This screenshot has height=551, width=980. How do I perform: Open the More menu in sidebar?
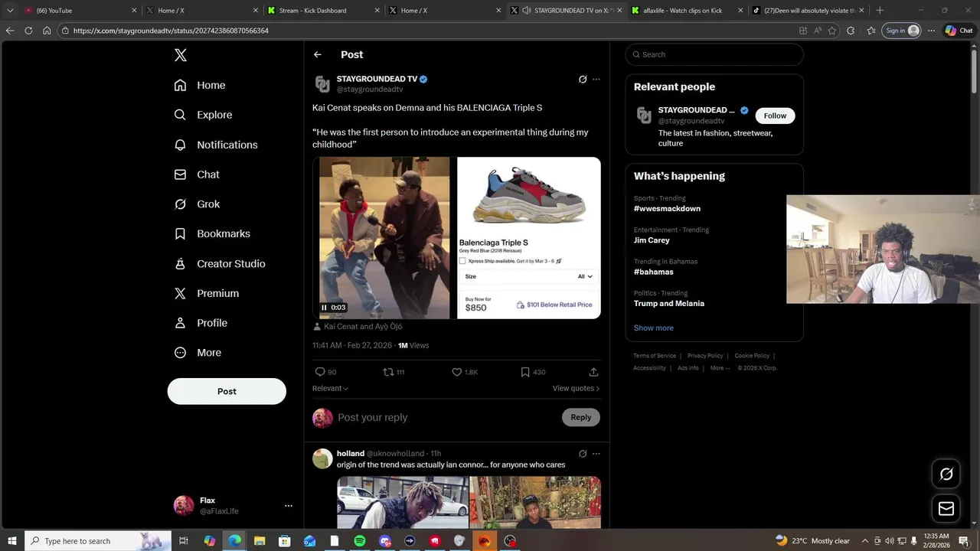tap(198, 353)
